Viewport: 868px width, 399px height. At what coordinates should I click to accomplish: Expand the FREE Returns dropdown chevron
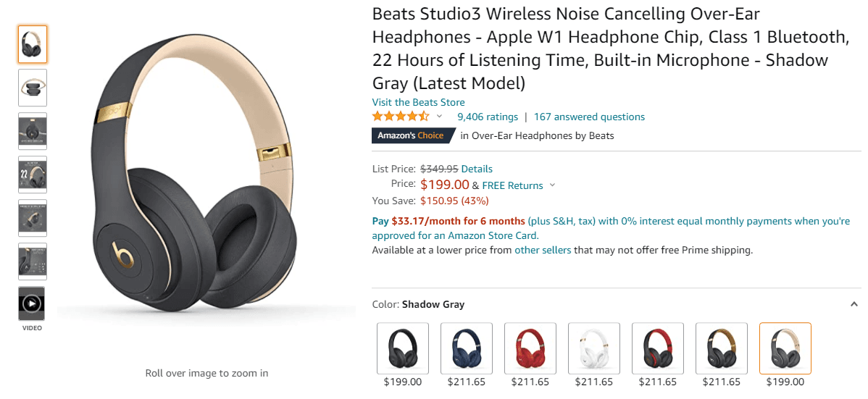click(552, 185)
